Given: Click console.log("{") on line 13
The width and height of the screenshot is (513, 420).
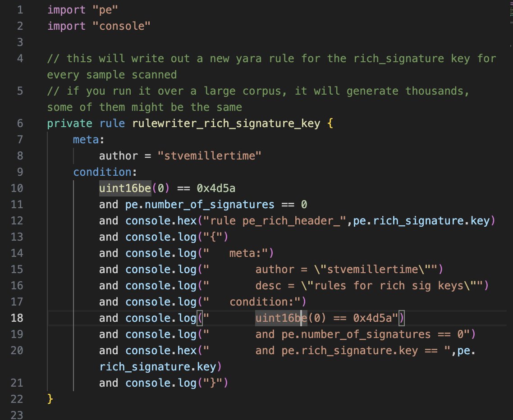Looking at the screenshot, I should (x=177, y=237).
